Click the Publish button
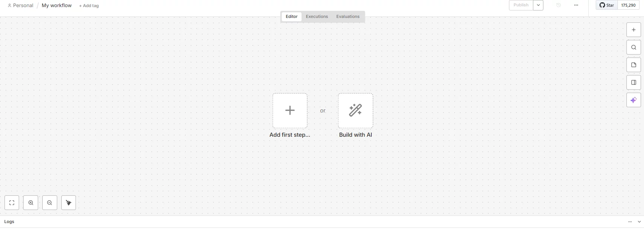 [x=521, y=5]
